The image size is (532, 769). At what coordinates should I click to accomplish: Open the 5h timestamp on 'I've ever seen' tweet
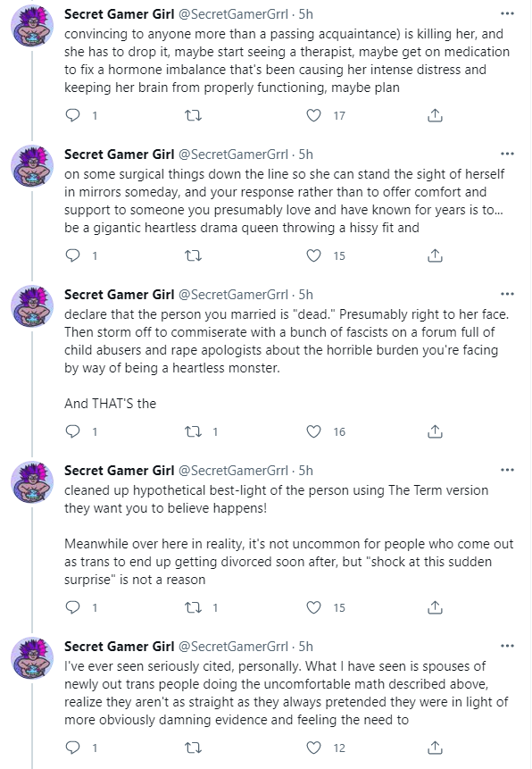[306, 647]
